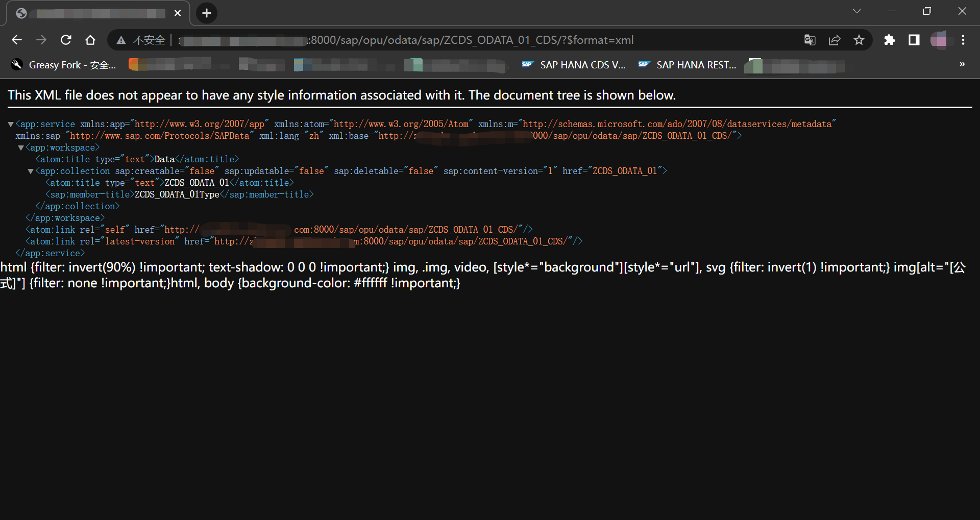Open the browser home page
The width and height of the screenshot is (980, 520).
[90, 40]
